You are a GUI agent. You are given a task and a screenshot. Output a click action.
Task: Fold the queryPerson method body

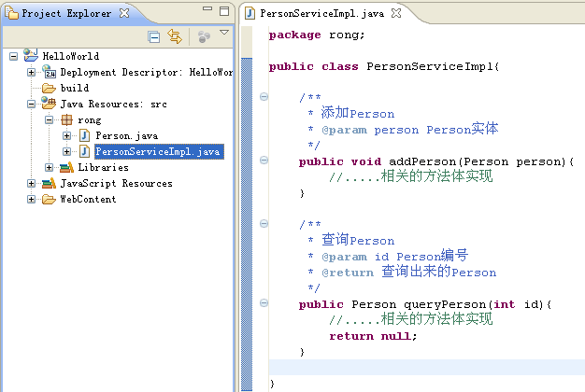[264, 303]
